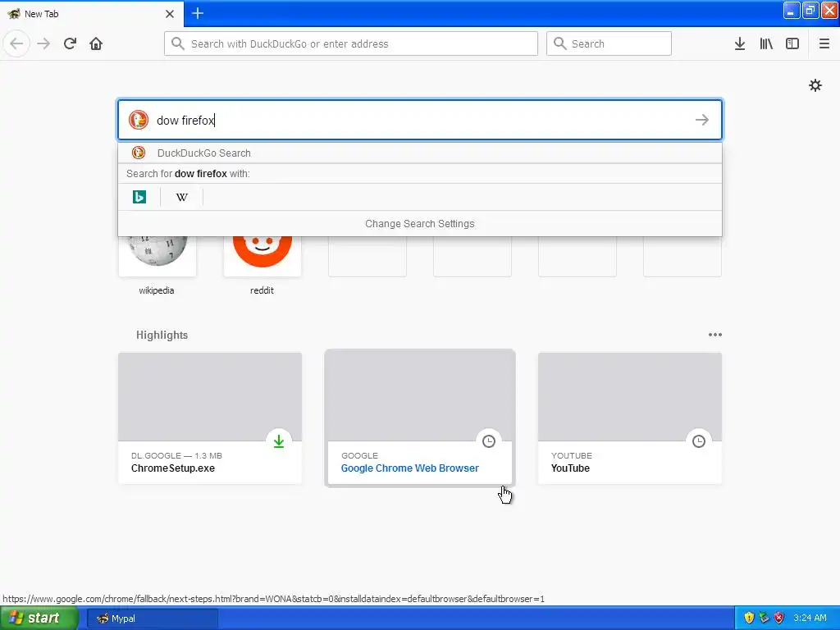Image resolution: width=840 pixels, height=630 pixels.
Task: Click the Highlights section heading
Action: click(x=162, y=335)
